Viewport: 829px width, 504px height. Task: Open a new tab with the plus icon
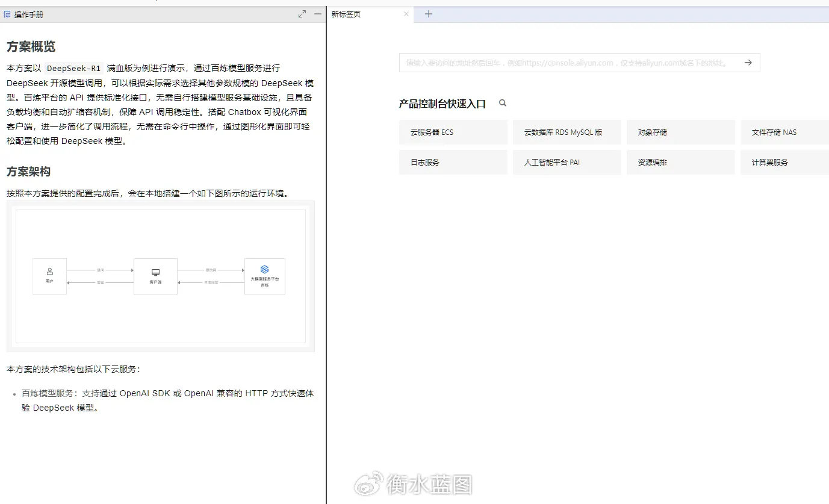click(429, 14)
